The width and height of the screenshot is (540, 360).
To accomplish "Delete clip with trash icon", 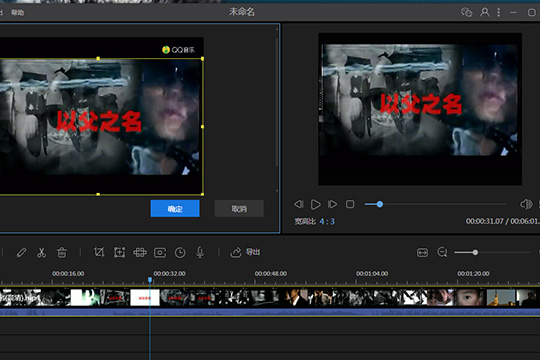I will pos(62,253).
